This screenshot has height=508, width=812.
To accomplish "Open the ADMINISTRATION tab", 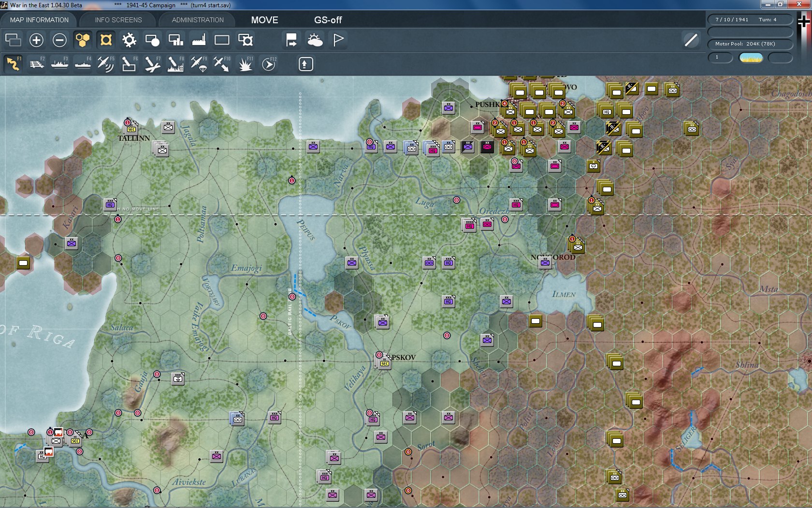I will point(198,20).
